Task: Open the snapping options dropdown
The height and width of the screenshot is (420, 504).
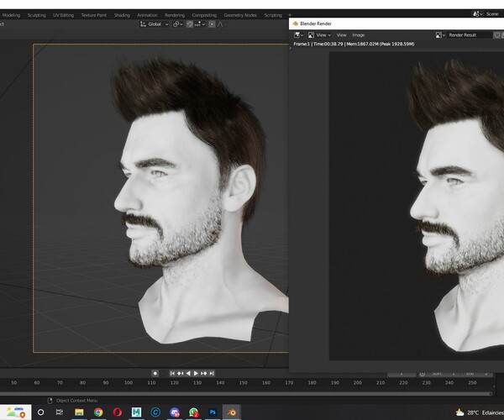Action: click(x=200, y=24)
